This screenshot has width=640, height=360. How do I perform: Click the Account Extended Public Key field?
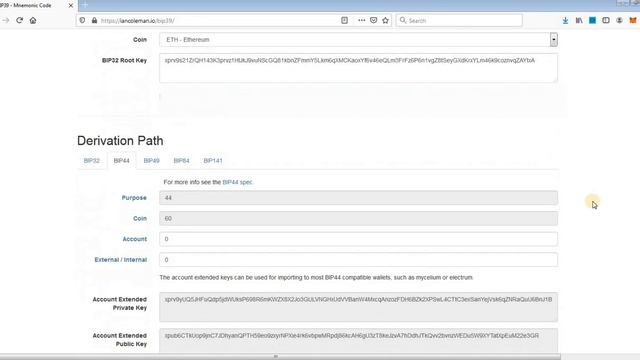pos(358,341)
